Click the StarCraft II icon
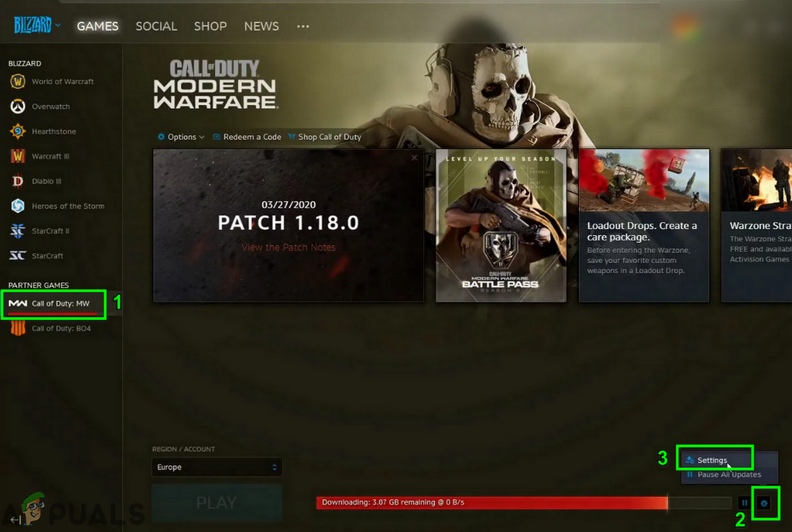Viewport: 792px width, 532px height. (x=17, y=231)
